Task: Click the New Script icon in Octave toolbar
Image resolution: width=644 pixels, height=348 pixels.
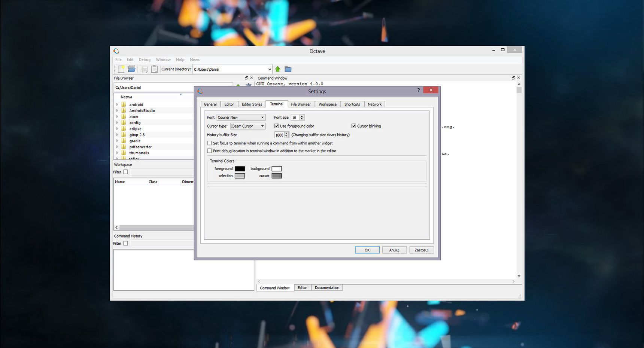Action: 121,69
